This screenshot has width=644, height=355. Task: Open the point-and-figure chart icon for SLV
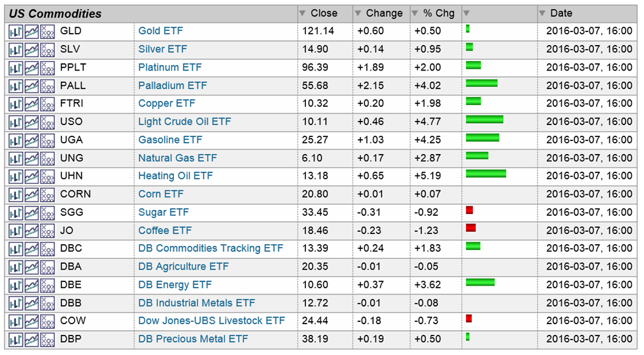click(x=47, y=50)
